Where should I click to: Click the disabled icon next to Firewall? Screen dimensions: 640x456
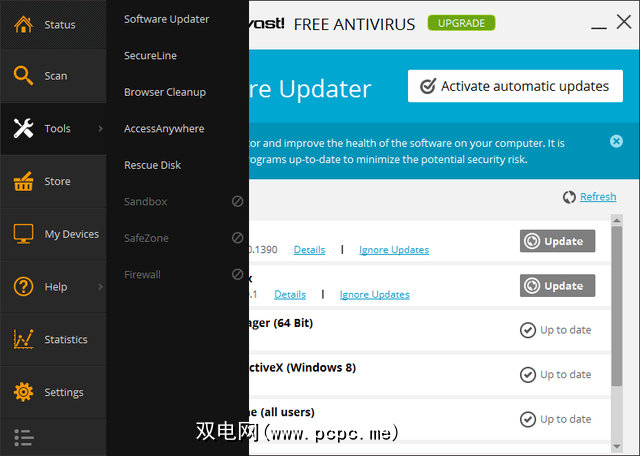click(x=238, y=274)
